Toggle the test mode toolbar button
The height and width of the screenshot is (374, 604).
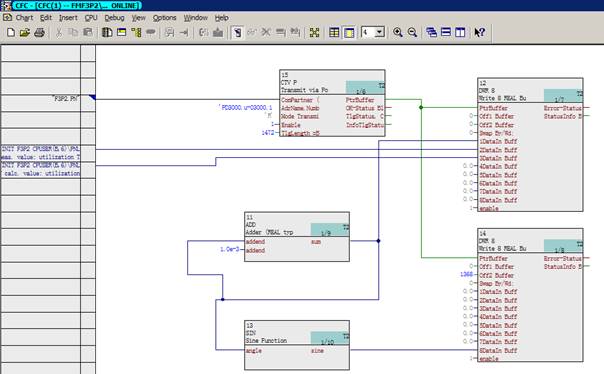(x=237, y=32)
